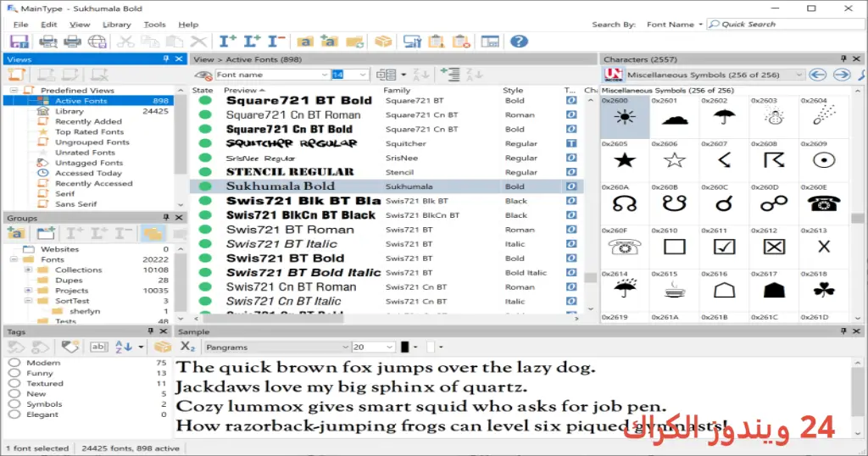Click the globe web export toolbar icon
Screen dimensions: 868x456
click(x=97, y=42)
